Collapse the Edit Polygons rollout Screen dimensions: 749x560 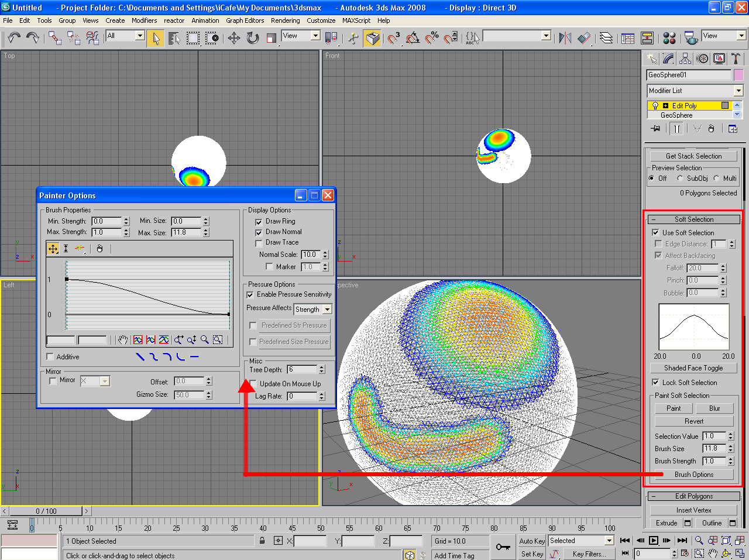694,496
